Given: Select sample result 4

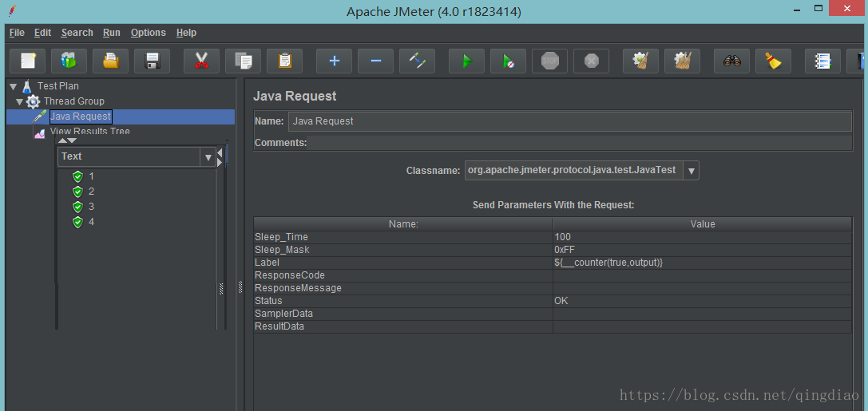Looking at the screenshot, I should point(91,222).
